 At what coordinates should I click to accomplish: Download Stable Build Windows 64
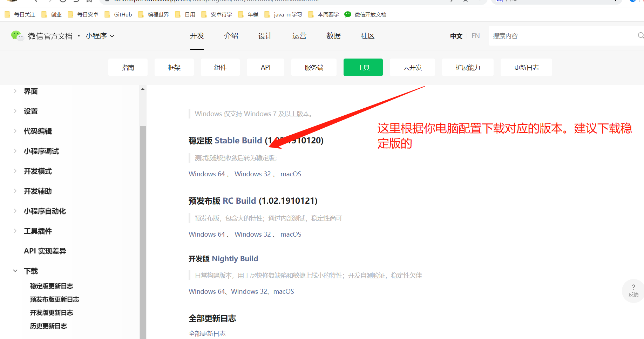click(x=207, y=174)
